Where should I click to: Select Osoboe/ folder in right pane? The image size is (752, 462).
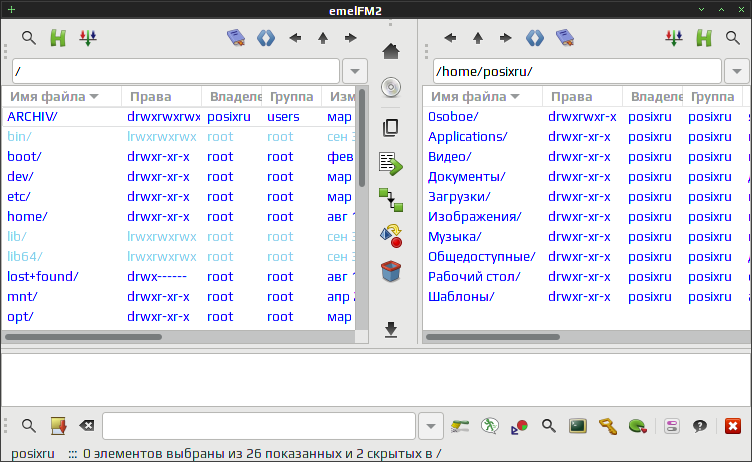pyautogui.click(x=453, y=117)
